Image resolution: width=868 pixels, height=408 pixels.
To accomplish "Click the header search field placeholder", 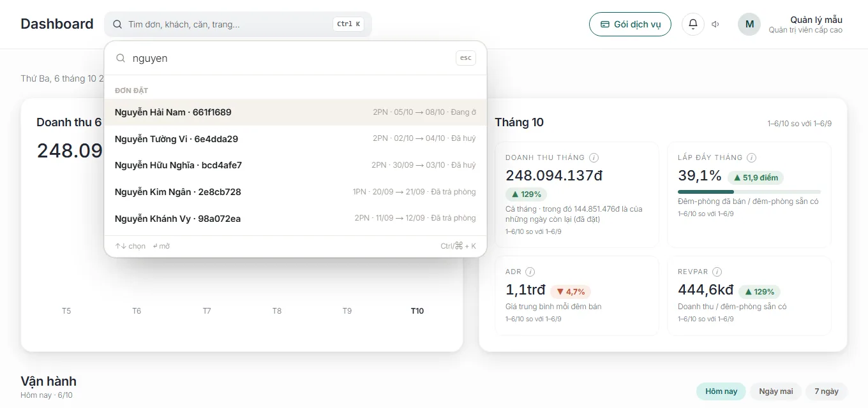I will [184, 24].
